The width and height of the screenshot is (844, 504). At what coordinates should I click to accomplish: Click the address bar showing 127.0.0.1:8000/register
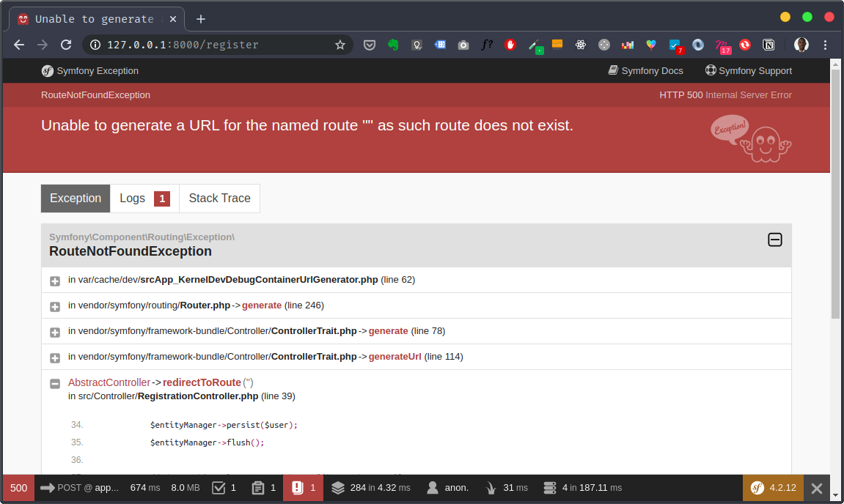(x=213, y=45)
